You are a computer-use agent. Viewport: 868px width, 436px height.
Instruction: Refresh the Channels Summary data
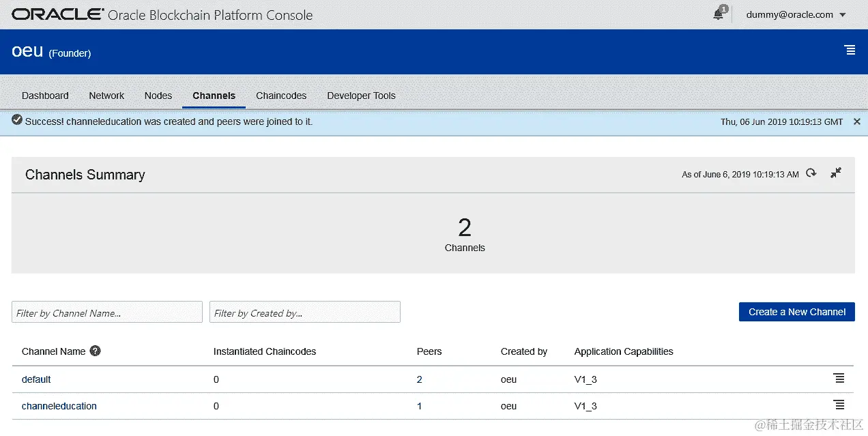(x=811, y=173)
